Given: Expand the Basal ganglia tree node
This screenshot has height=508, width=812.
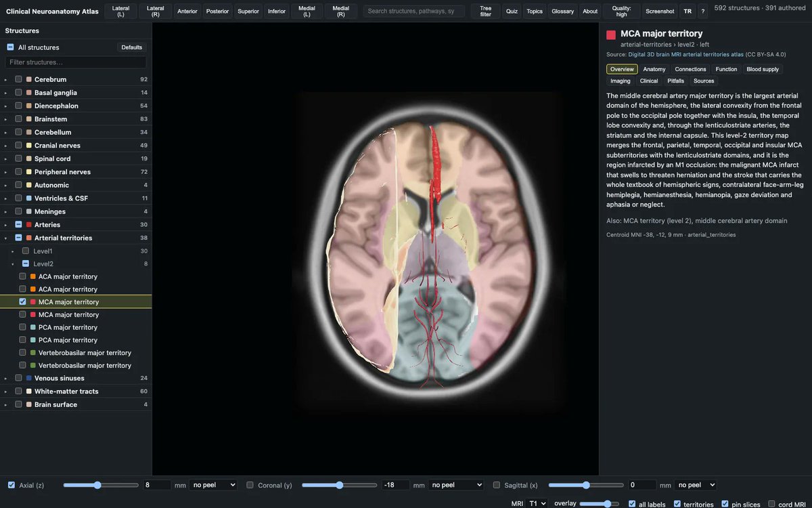Looking at the screenshot, I should pos(5,93).
